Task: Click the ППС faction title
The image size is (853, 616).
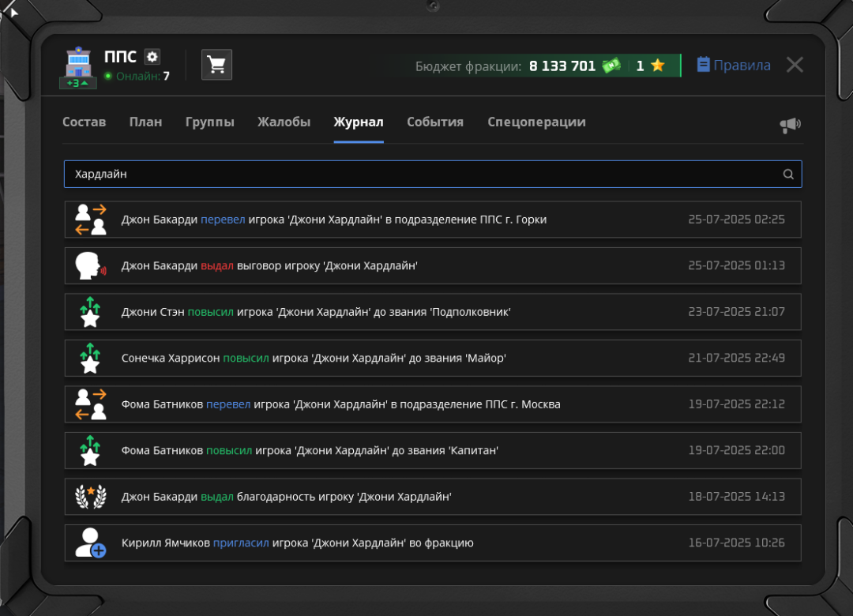Action: [x=120, y=57]
